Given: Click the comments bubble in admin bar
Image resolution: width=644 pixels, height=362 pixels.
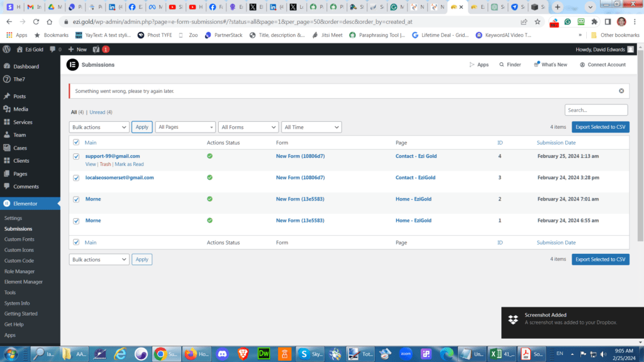Looking at the screenshot, I should coord(53,49).
